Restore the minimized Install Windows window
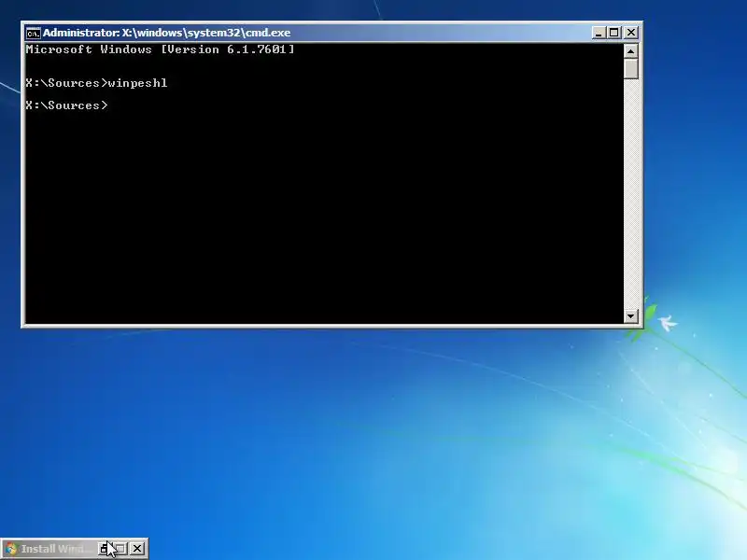747x560 pixels. [x=105, y=549]
